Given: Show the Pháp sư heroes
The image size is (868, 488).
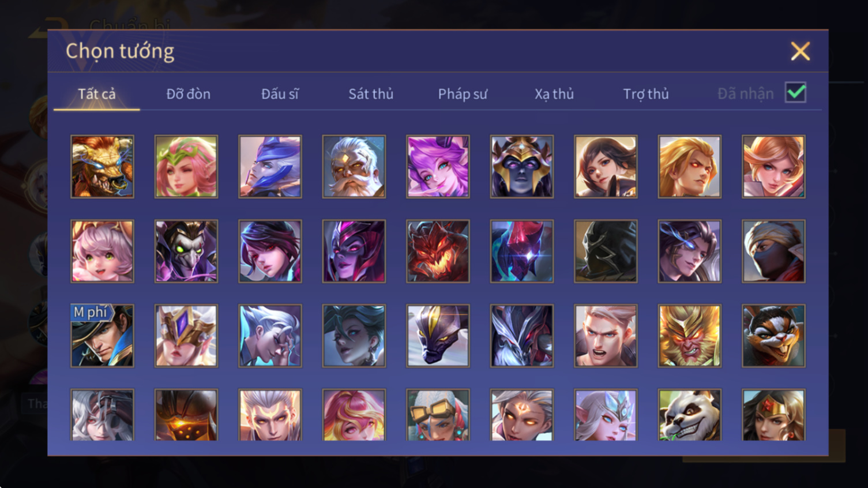Looking at the screenshot, I should point(463,93).
